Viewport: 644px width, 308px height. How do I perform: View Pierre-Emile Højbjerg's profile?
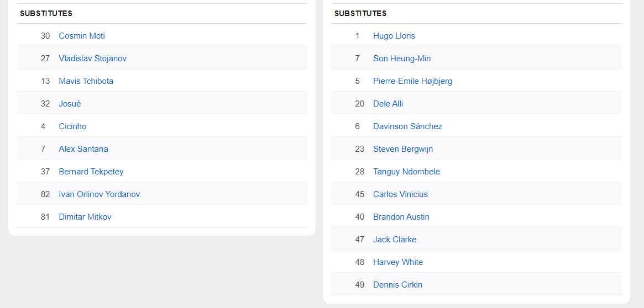pyautogui.click(x=412, y=81)
